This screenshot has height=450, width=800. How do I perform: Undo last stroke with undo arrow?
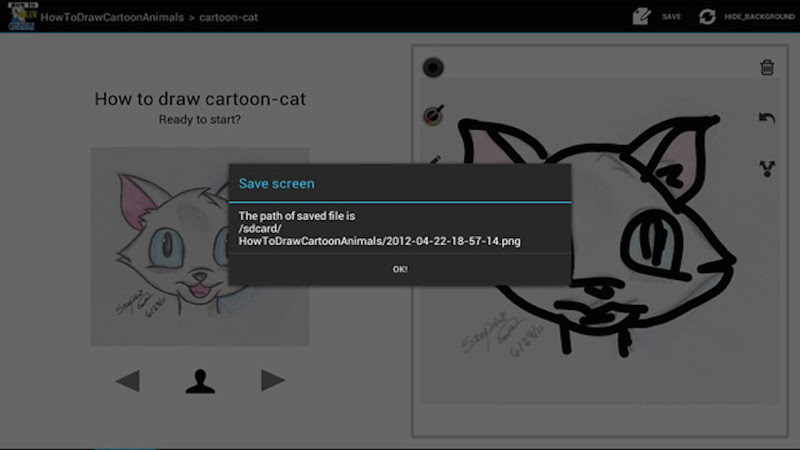click(767, 118)
